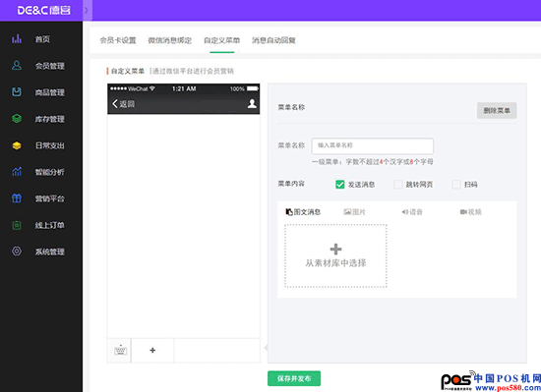Click the 保存并发布 button

294,378
